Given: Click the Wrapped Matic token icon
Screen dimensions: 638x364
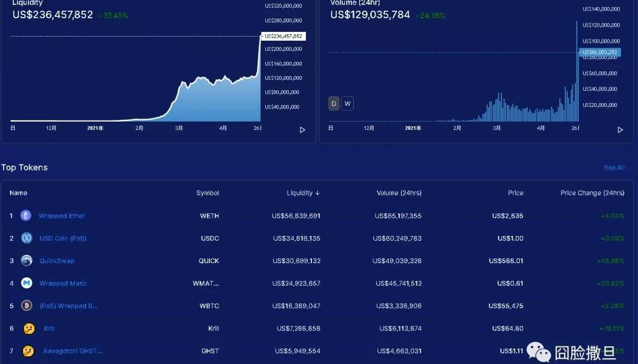Looking at the screenshot, I should pyautogui.click(x=27, y=283).
